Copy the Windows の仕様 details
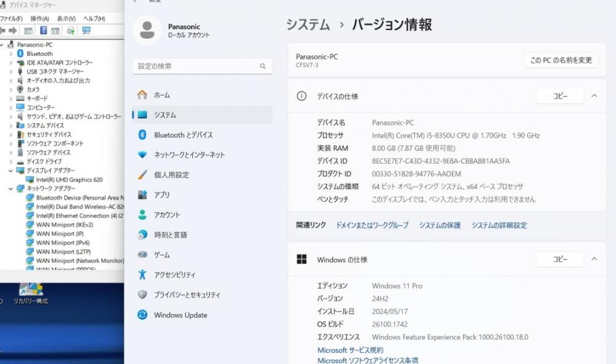Screen dimensions: 616x364 (560, 259)
